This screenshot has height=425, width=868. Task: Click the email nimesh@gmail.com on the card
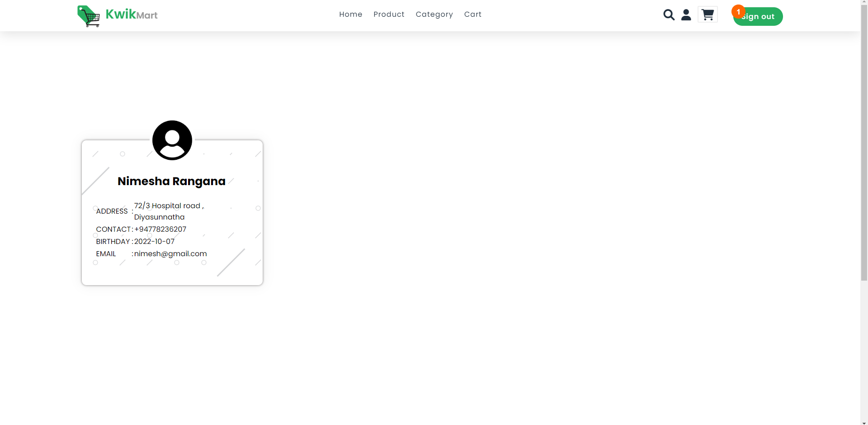(170, 253)
